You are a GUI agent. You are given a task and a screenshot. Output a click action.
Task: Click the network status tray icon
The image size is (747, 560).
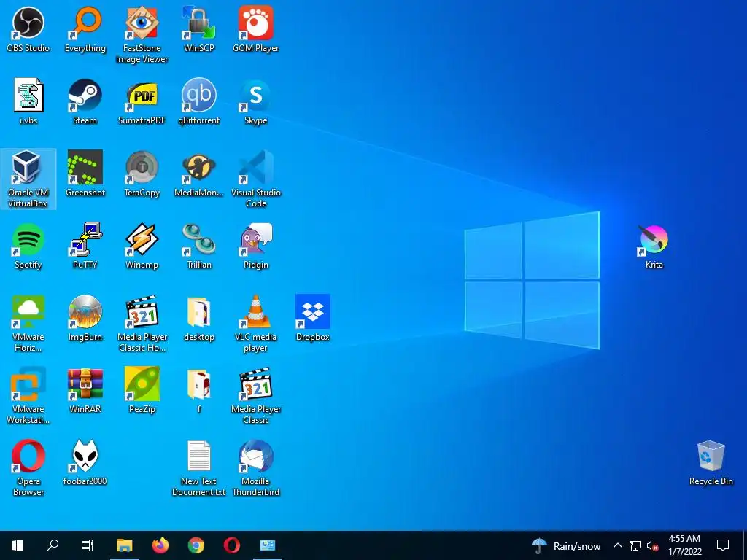click(635, 545)
